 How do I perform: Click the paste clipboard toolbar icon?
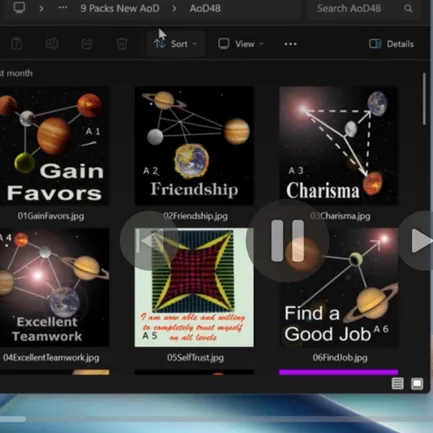(x=17, y=44)
